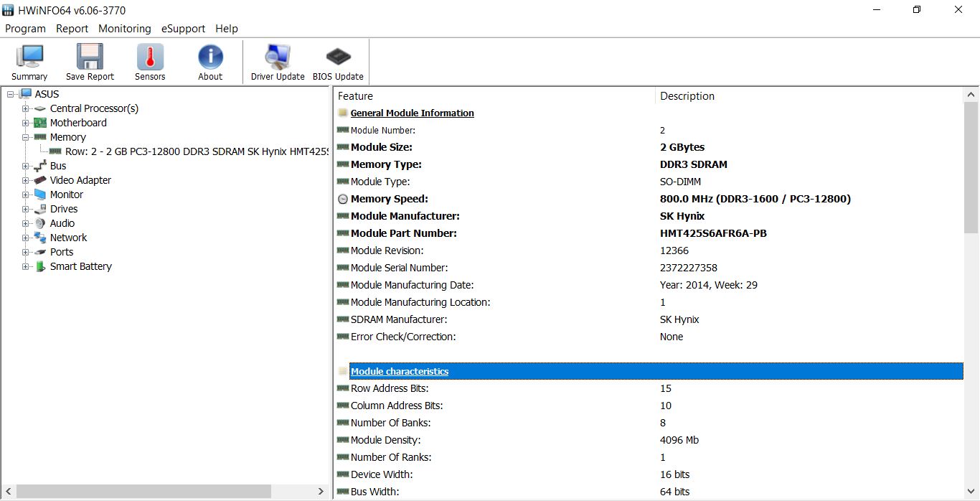Expand the Central Processor(s) node
This screenshot has width=980, height=501.
pyautogui.click(x=26, y=108)
